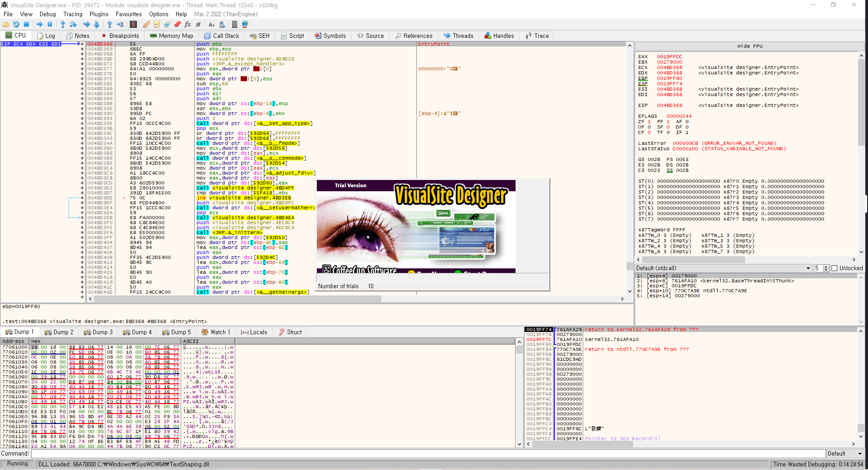Click the registers panel vertical scrollbar

click(x=861, y=153)
